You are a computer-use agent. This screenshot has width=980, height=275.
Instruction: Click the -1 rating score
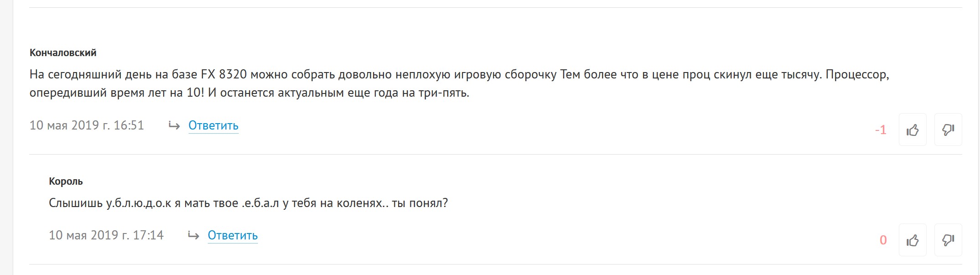click(881, 130)
